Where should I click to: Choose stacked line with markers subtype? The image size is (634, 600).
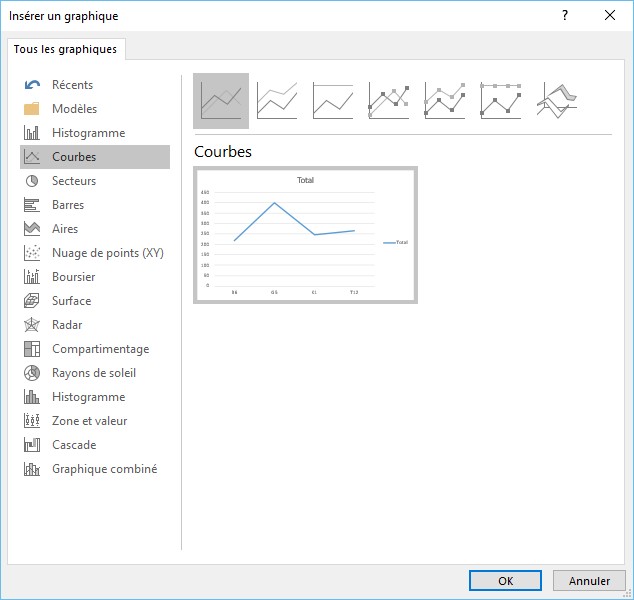(445, 101)
